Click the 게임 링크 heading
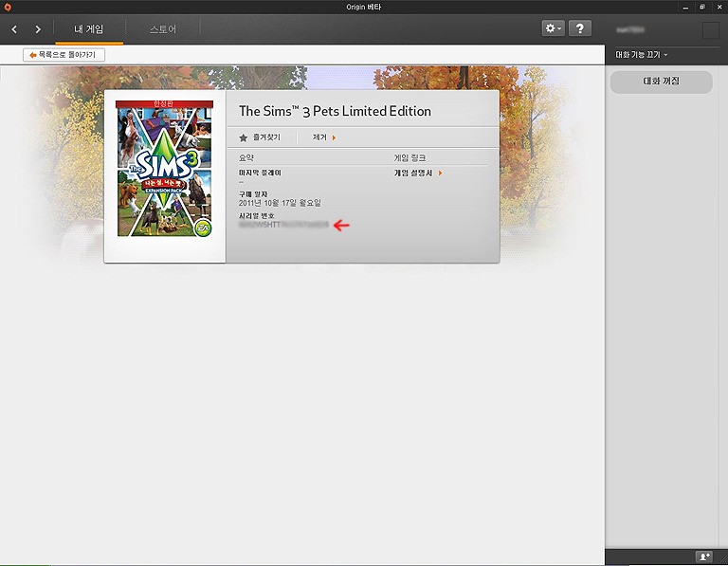Screen dimensions: 728x566 (409, 158)
